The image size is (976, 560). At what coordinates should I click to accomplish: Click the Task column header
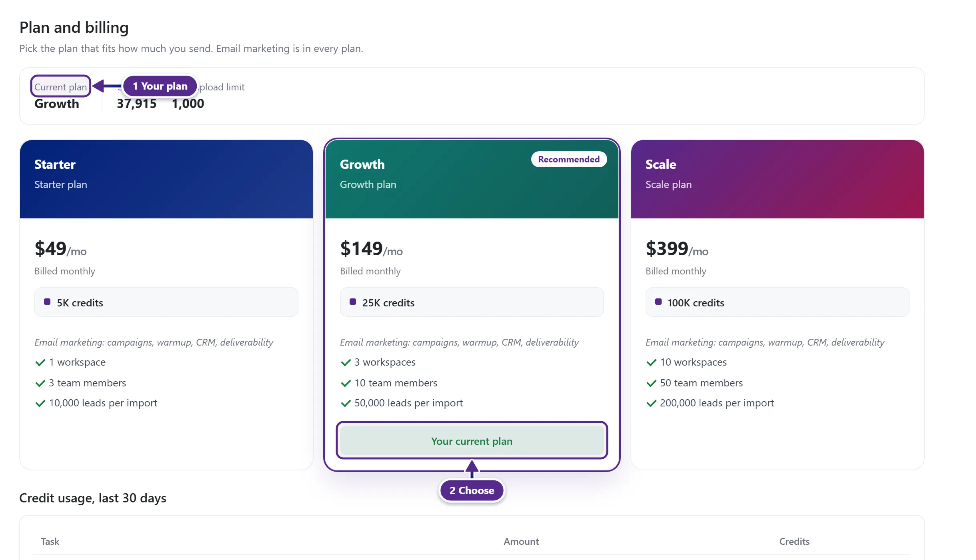click(50, 541)
